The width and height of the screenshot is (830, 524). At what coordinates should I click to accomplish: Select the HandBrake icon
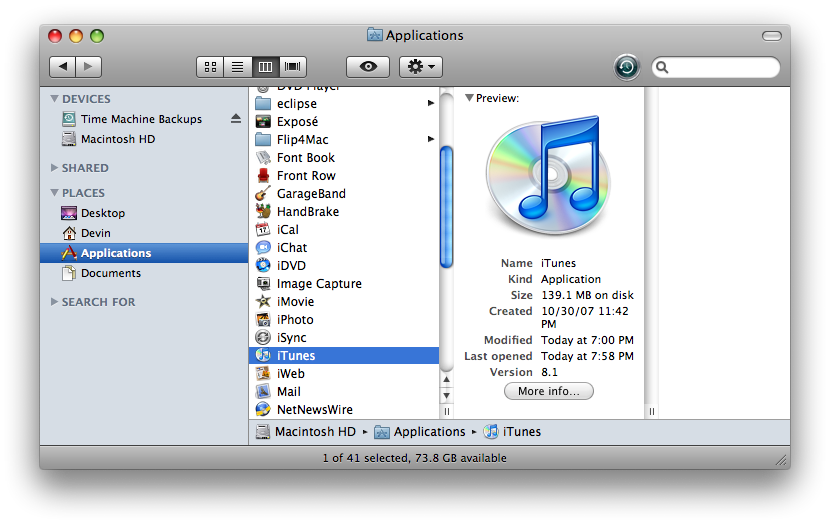tap(263, 211)
